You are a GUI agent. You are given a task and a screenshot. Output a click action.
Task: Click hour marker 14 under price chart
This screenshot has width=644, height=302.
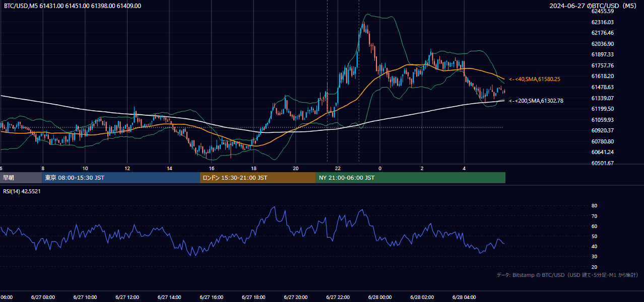point(169,168)
